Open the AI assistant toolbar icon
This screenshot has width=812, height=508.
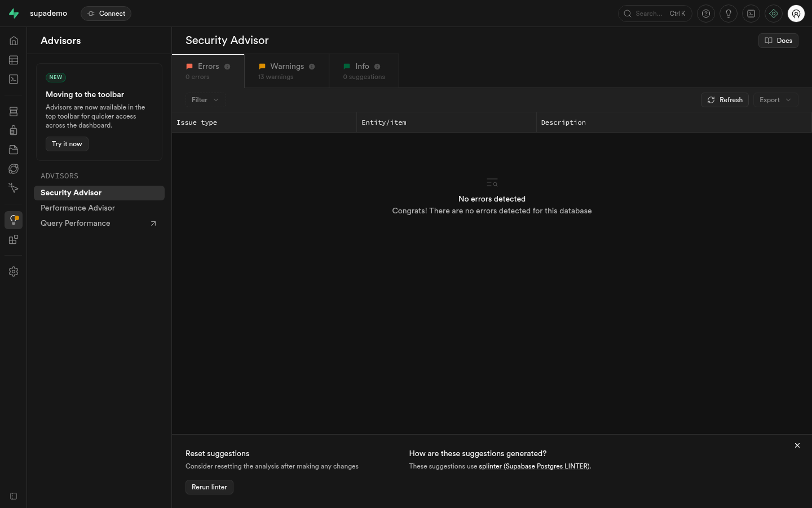[x=774, y=14]
